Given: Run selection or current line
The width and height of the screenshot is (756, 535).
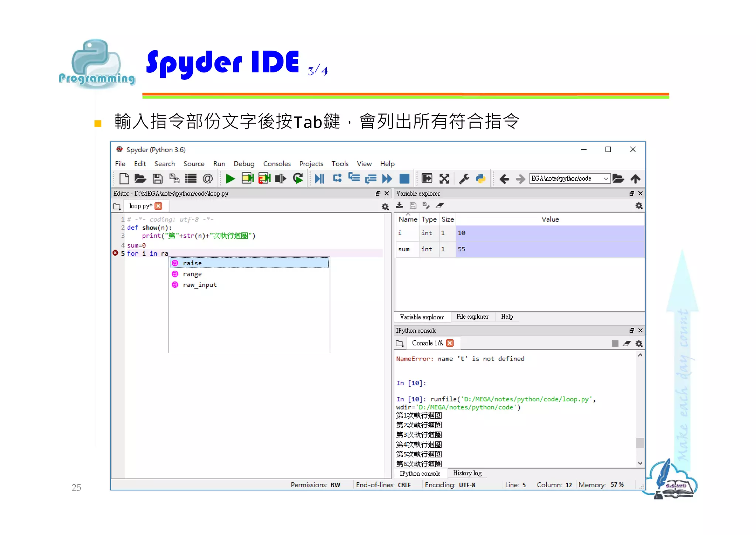Looking at the screenshot, I should point(281,179).
